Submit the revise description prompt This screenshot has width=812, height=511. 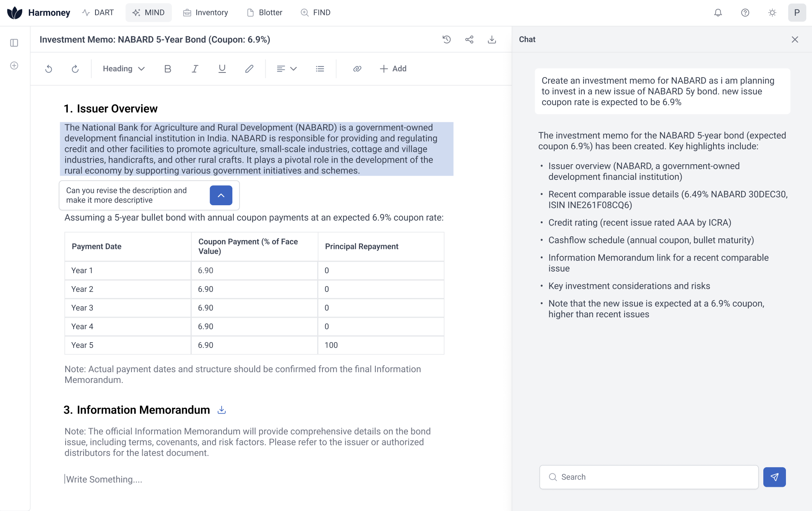coord(221,195)
